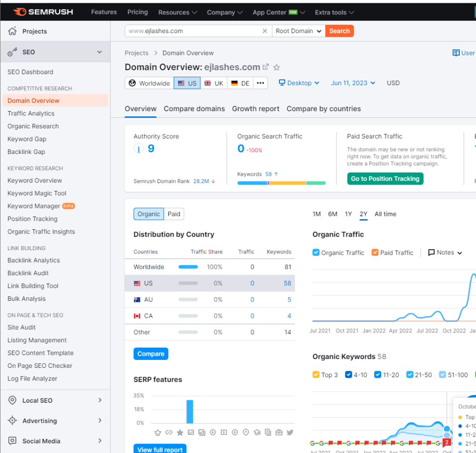
Task: Click the blue Compare button
Action: point(151,354)
